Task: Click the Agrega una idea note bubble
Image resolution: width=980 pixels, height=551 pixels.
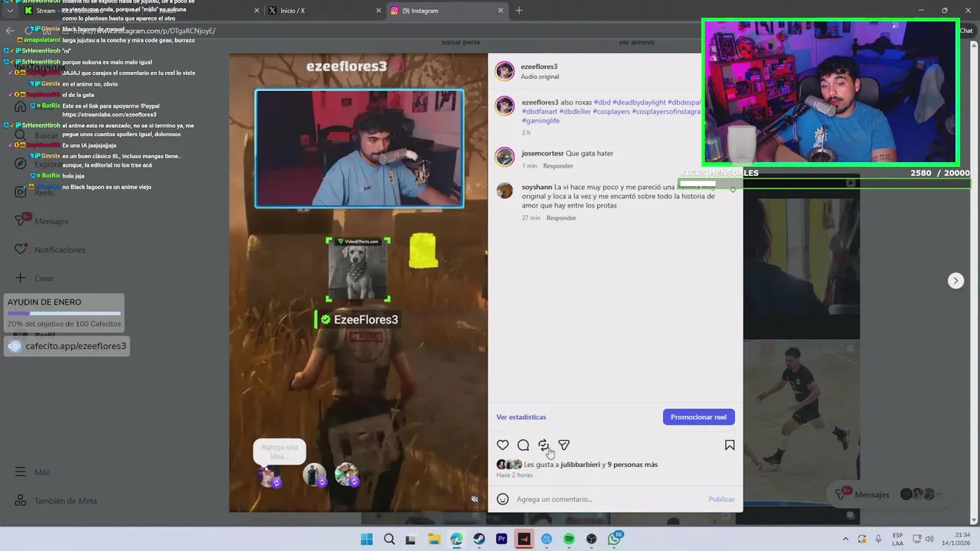Action: [x=279, y=452]
